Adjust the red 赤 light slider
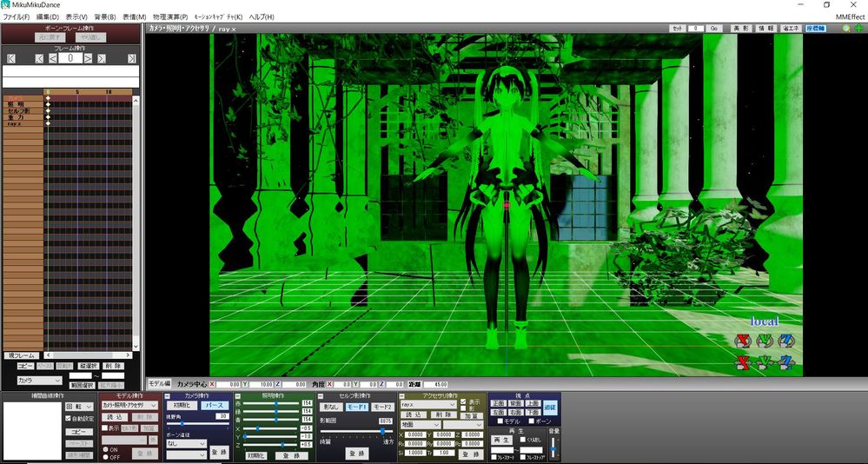Screen dimensions: 868x464 click(271, 404)
